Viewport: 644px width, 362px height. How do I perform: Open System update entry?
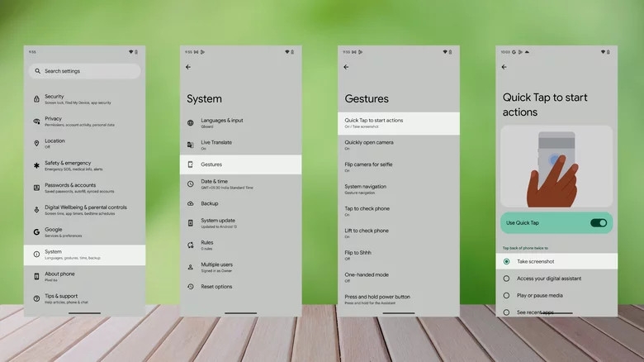(x=241, y=223)
